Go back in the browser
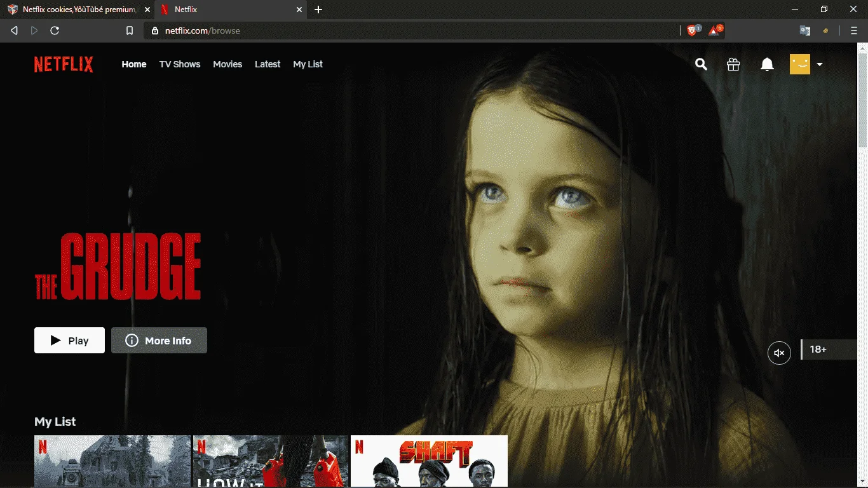 [x=14, y=30]
